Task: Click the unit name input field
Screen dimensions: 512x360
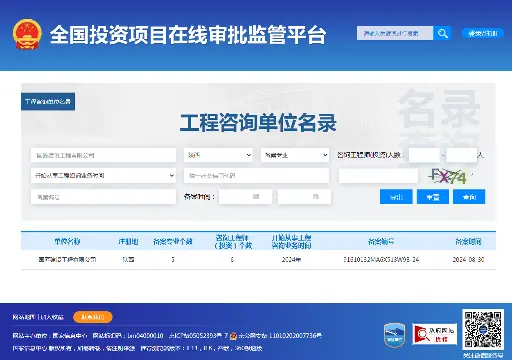Action: [103, 155]
